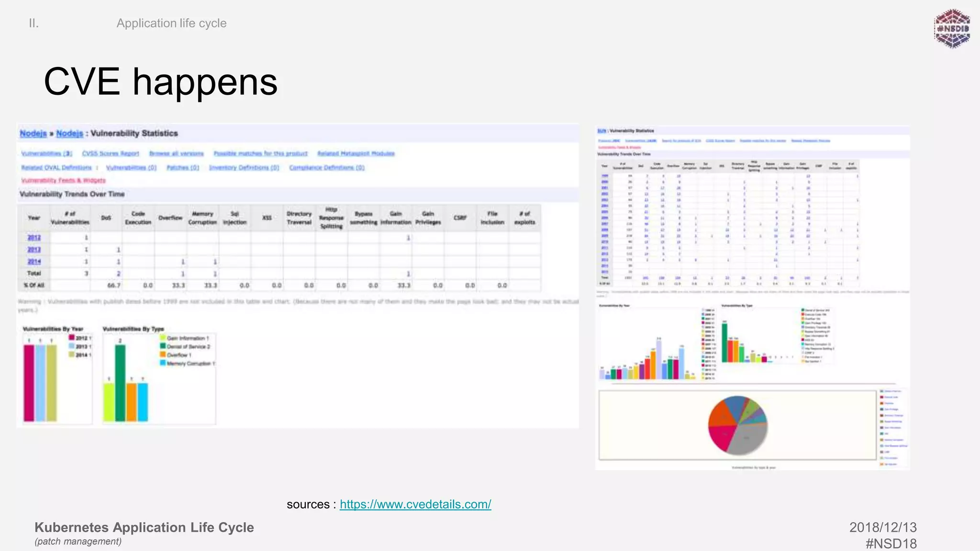Click the #NSD18 logo in the corner
Image resolution: width=980 pixels, height=551 pixels.
[952, 29]
